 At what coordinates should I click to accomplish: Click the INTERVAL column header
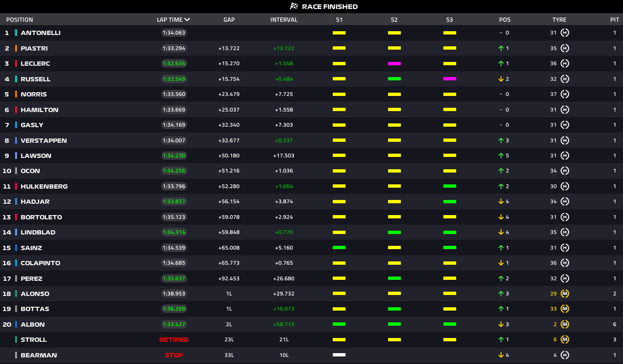pyautogui.click(x=284, y=20)
